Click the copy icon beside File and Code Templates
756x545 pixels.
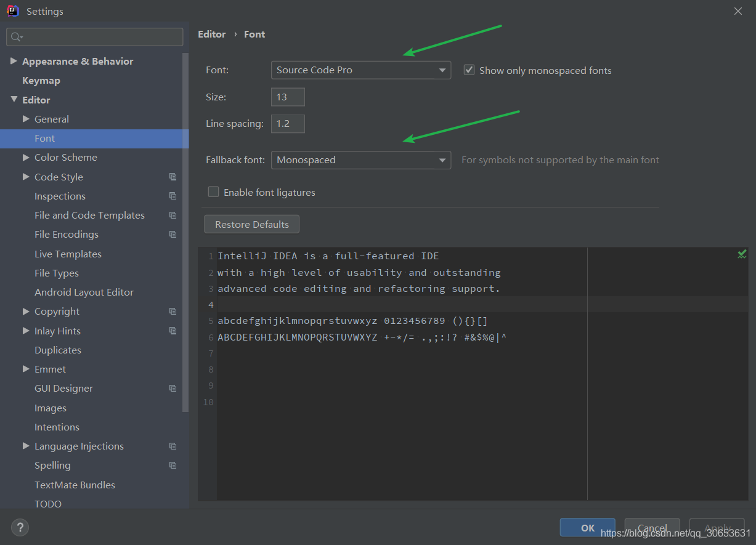173,215
